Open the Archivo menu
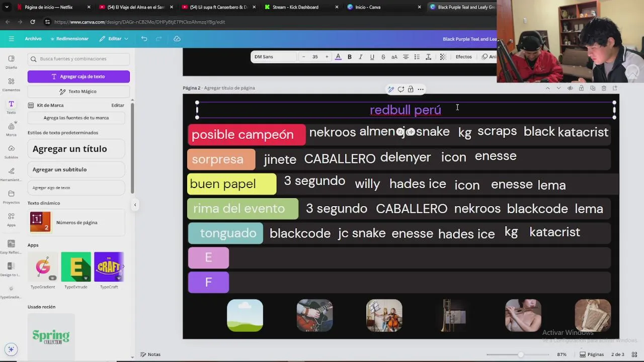The height and width of the screenshot is (362, 644). pos(33,39)
